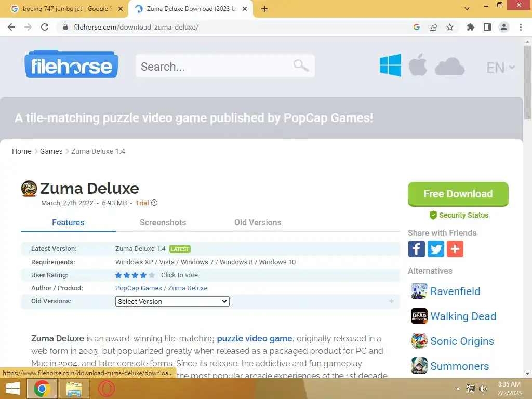Screen dimensions: 532x399
Task: Open Chrome profile avatar
Action: point(504,27)
